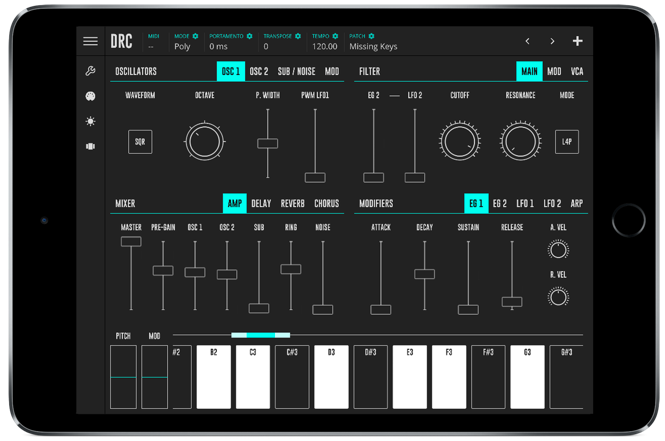Click the wrench settings icon in sidebar
The image size is (665, 441).
pyautogui.click(x=90, y=72)
